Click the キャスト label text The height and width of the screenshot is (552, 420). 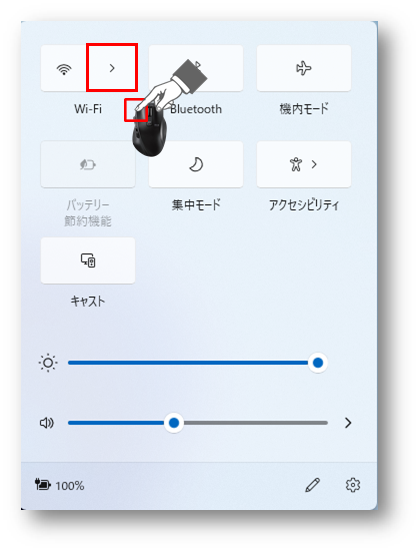click(x=88, y=301)
